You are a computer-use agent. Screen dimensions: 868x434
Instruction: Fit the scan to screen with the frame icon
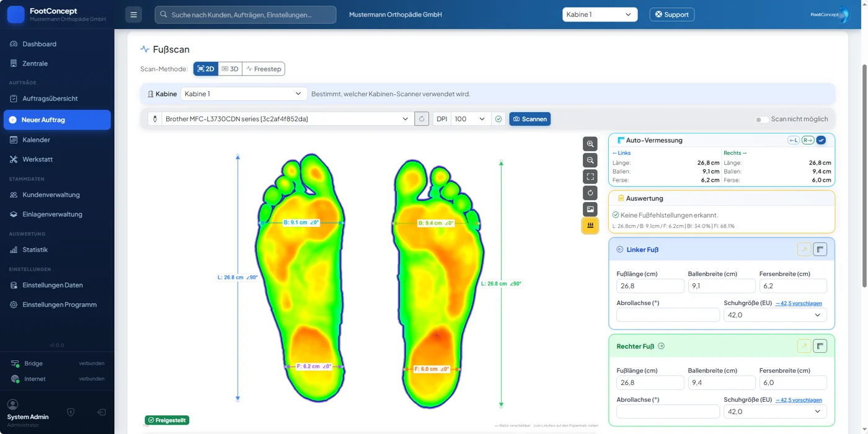click(590, 177)
